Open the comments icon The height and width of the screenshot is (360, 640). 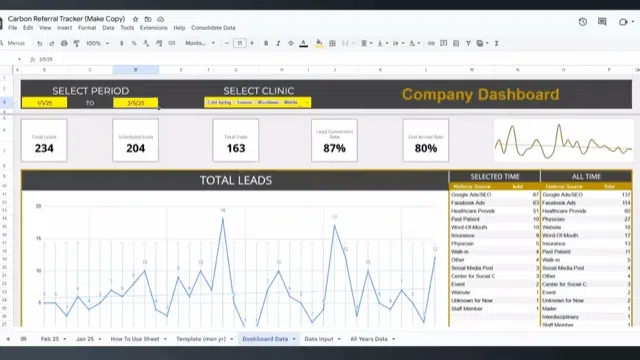pyautogui.click(x=602, y=22)
